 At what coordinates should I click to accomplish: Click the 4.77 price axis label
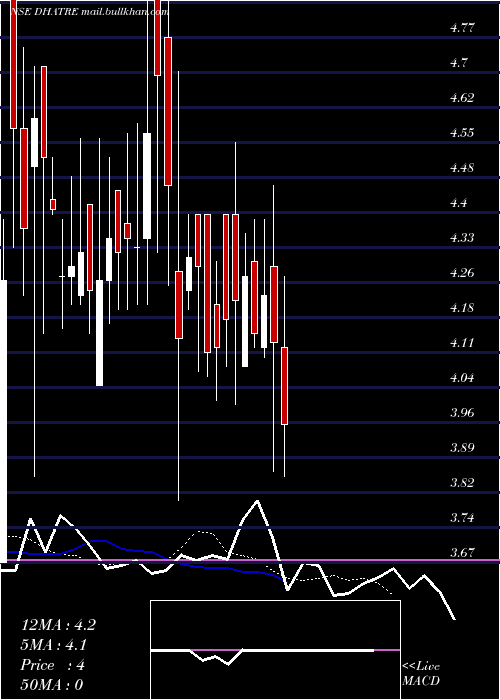point(462,28)
